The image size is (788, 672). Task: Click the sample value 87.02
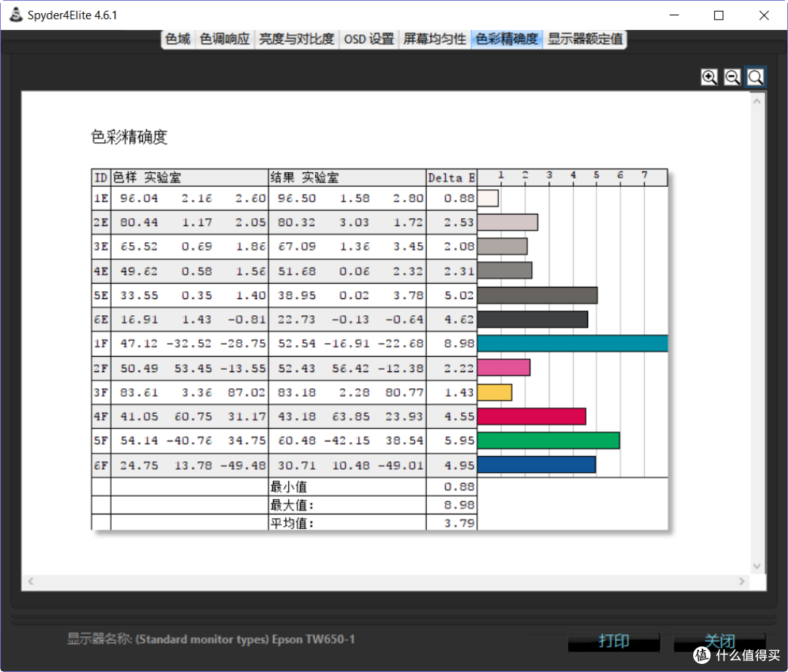point(247,393)
